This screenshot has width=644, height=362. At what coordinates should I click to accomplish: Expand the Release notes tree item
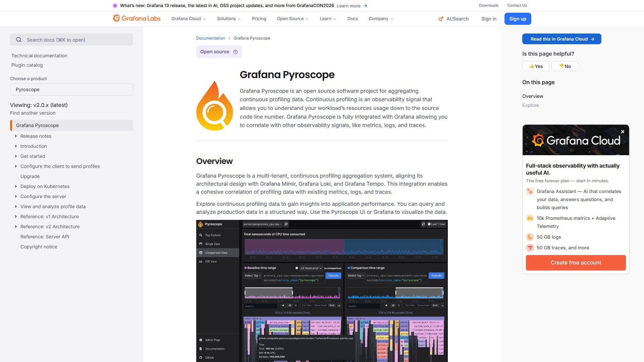tap(16, 136)
